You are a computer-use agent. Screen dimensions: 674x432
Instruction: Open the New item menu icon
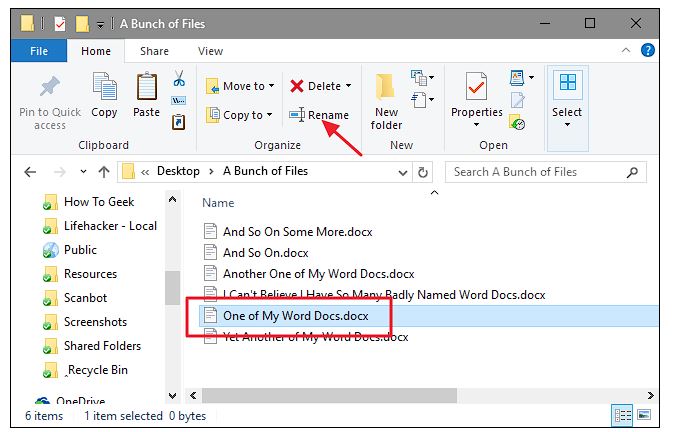pyautogui.click(x=422, y=78)
